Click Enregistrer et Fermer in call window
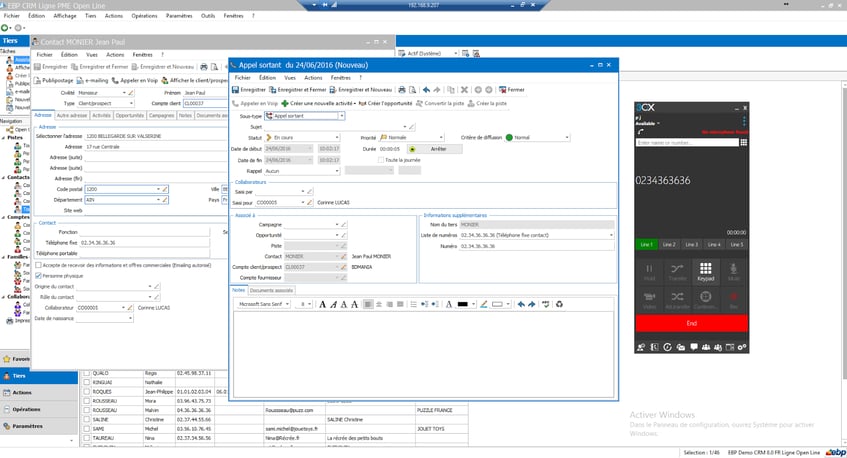847x458 pixels. tap(298, 90)
